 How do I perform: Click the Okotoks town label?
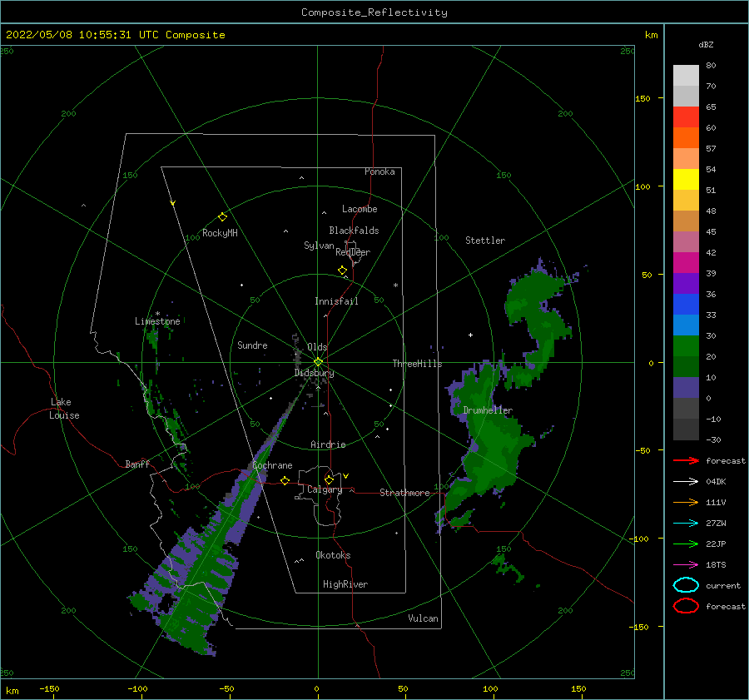[x=333, y=555]
